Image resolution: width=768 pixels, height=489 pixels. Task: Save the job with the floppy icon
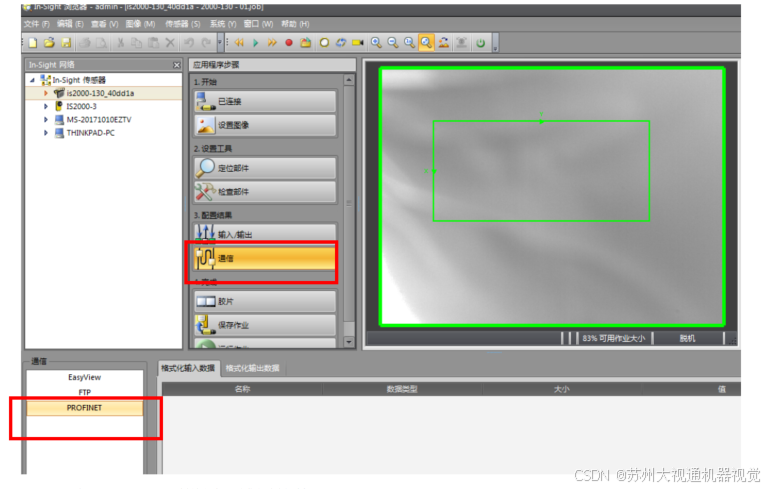coord(66,43)
